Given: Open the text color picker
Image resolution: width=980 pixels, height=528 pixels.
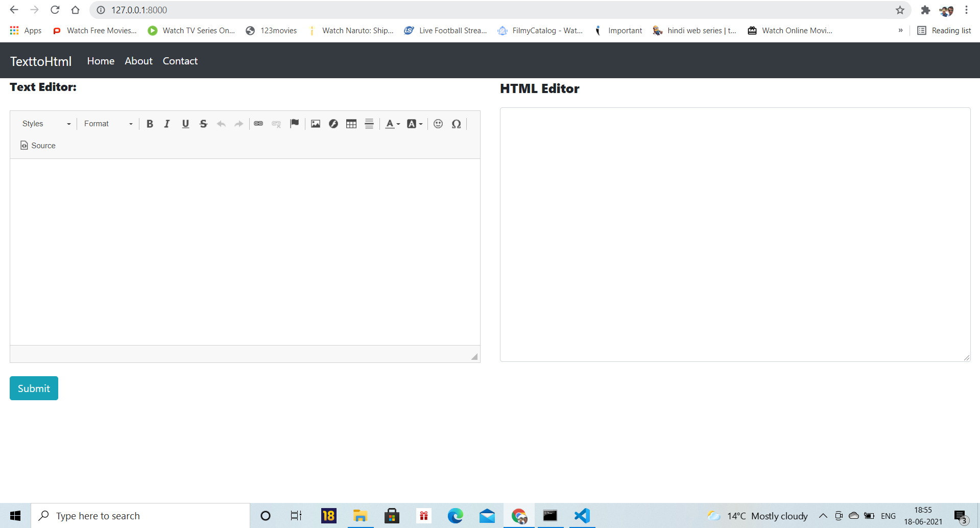Looking at the screenshot, I should click(392, 124).
